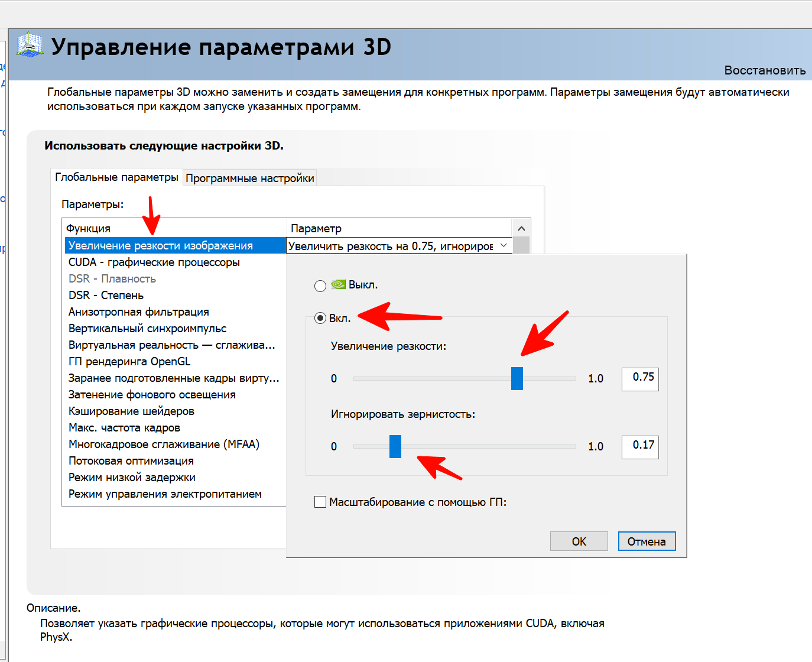Click the Восстановить link
The image size is (812, 662).
(765, 70)
